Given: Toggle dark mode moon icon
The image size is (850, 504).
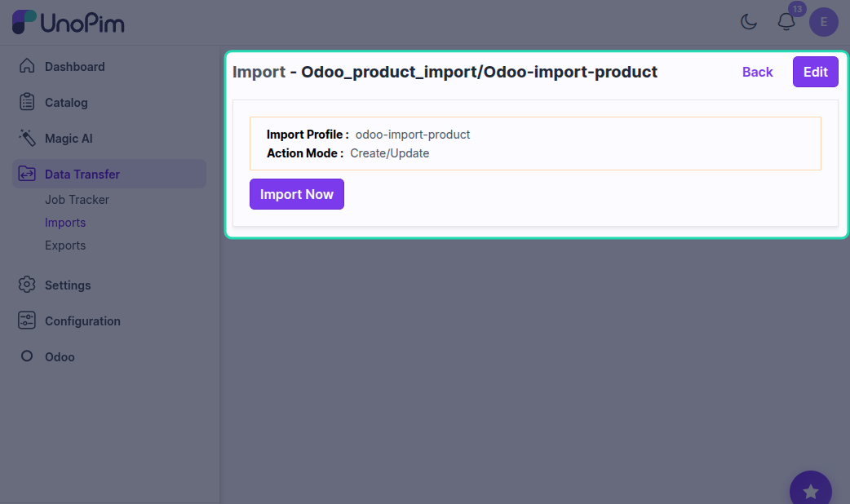Looking at the screenshot, I should pyautogui.click(x=749, y=22).
